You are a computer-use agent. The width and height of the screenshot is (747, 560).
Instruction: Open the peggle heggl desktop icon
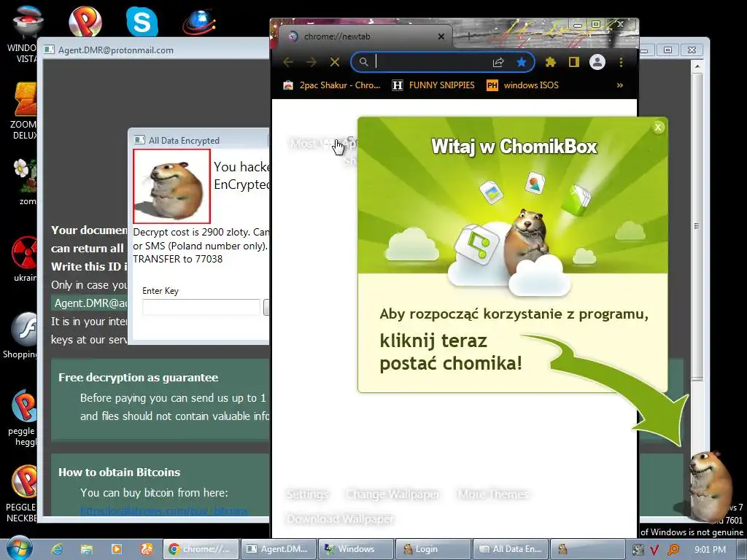(x=23, y=418)
